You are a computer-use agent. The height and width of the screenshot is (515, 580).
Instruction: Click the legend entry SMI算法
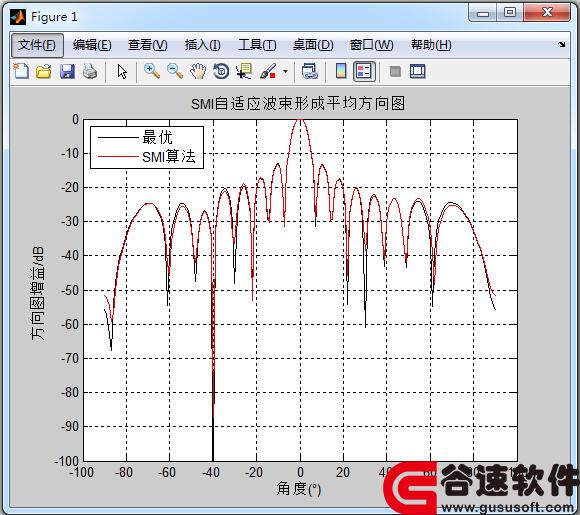click(x=169, y=156)
